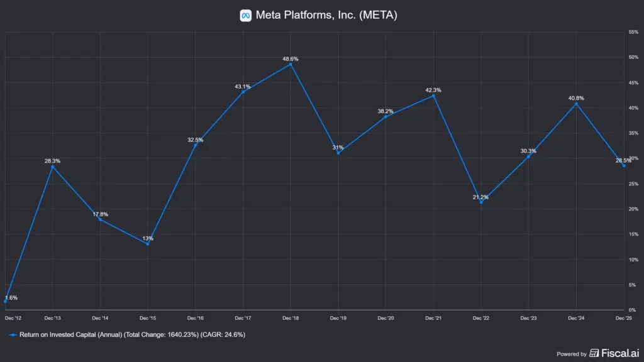644x362 pixels.
Task: Click the 42.3% data label
Action: coord(433,90)
